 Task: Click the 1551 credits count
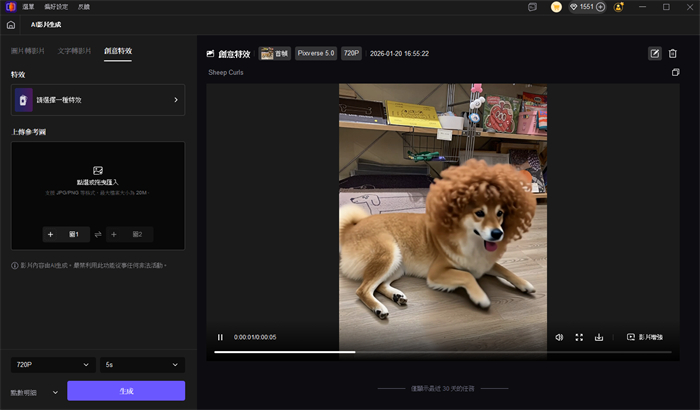(x=587, y=7)
